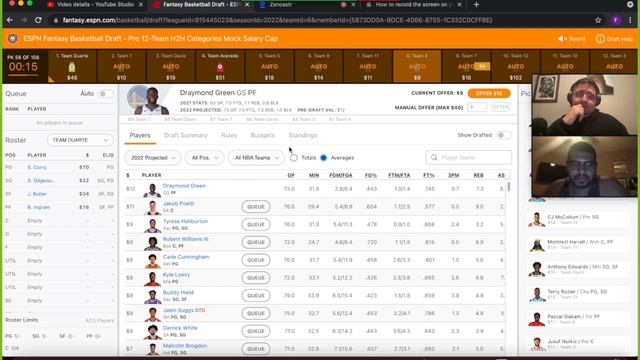The width and height of the screenshot is (640, 360).
Task: Click the ESPN fantasy logo in header
Action: tap(13, 39)
